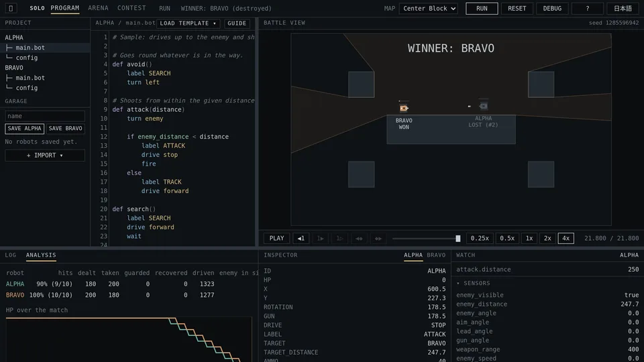Move the playback timeline slider handle
The width and height of the screenshot is (644, 362).
pyautogui.click(x=458, y=239)
